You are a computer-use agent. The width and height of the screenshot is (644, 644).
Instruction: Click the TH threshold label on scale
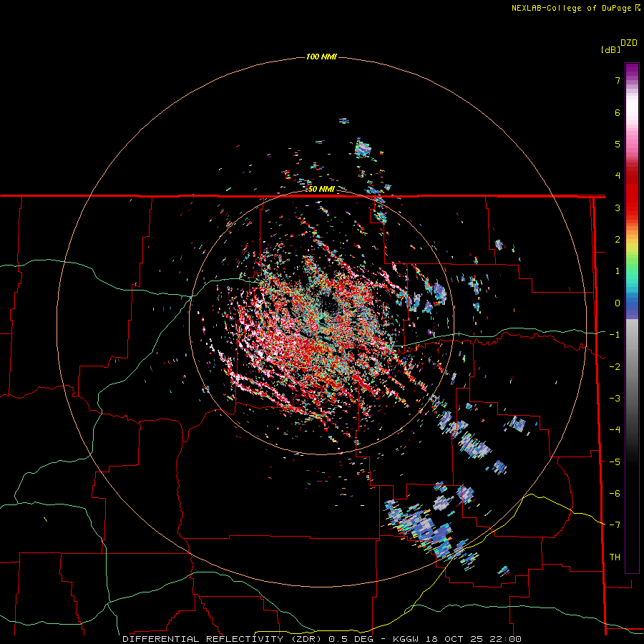(x=615, y=557)
